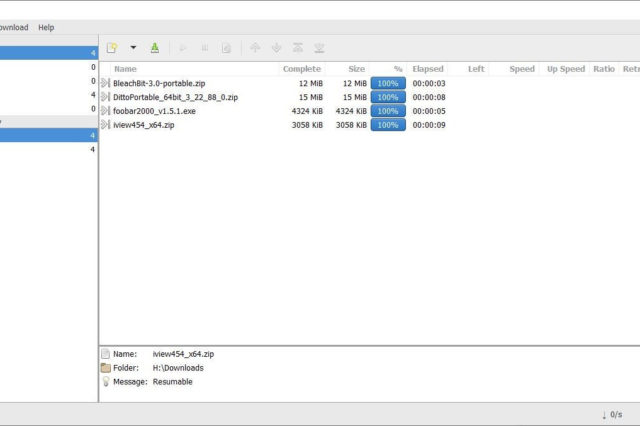Click the lightbulb icon beside Message
The image size is (640, 426).
point(106,382)
